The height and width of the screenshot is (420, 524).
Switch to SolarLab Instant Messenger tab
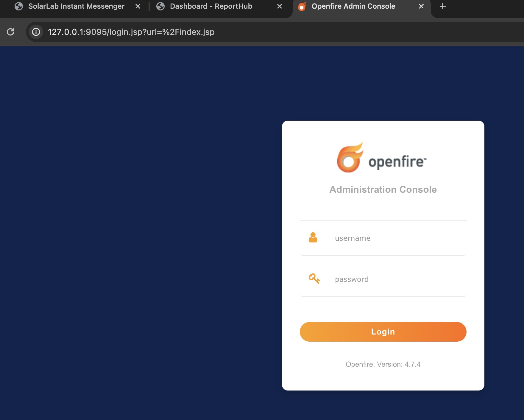pos(76,6)
